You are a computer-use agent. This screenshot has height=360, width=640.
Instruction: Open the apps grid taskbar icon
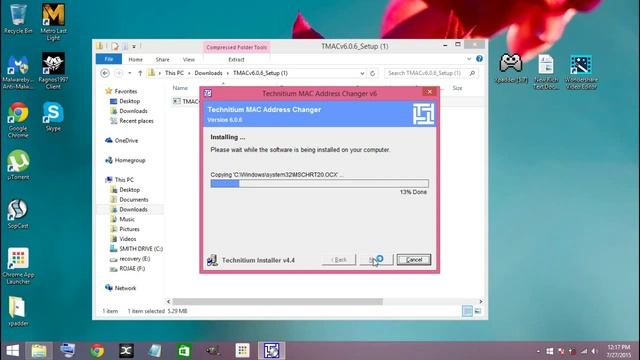click(242, 351)
